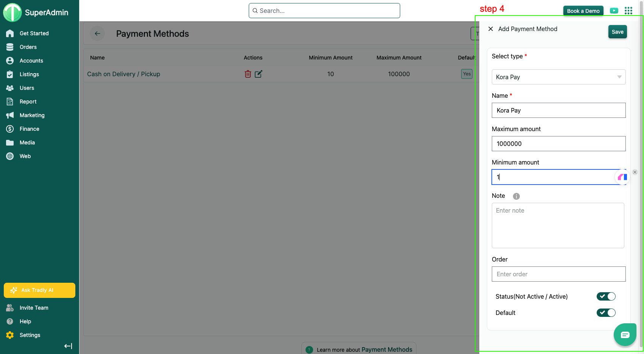The height and width of the screenshot is (354, 644).
Task: Toggle the Status Active switch
Action: point(606,296)
